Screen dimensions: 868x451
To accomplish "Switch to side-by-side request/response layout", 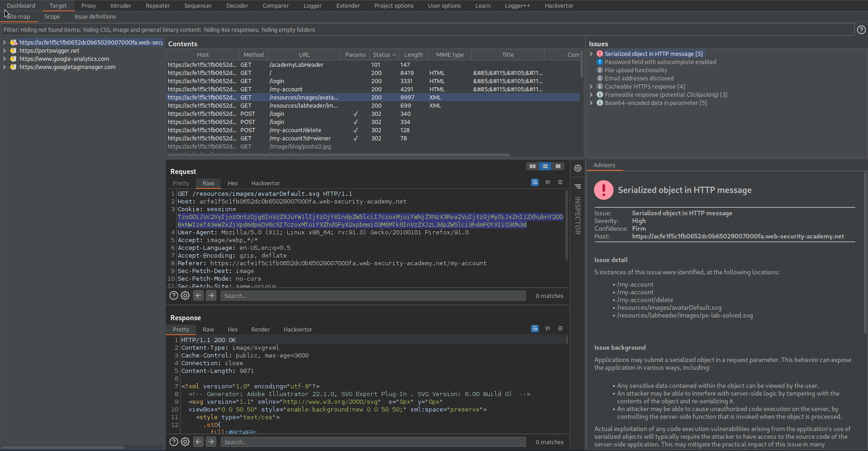I will point(532,166).
